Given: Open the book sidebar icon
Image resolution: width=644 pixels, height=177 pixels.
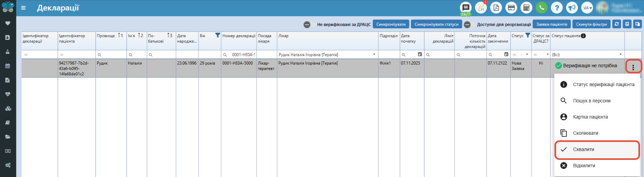Looking at the screenshot, I should pos(8,123).
